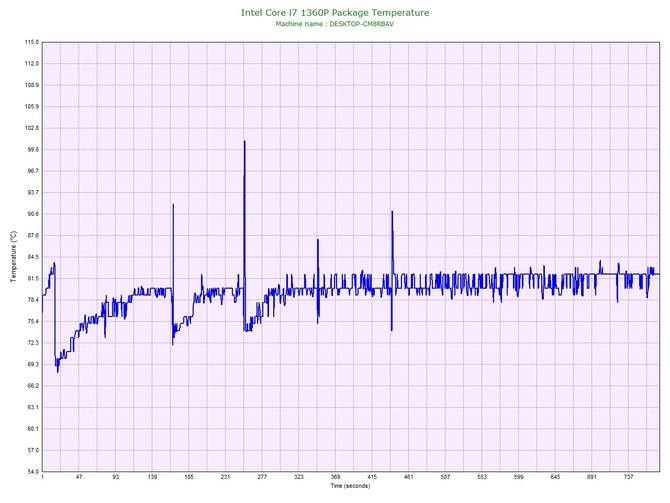The height and width of the screenshot is (503, 670).
Task: Click the 461 time-axis tick label
Action: tap(409, 477)
